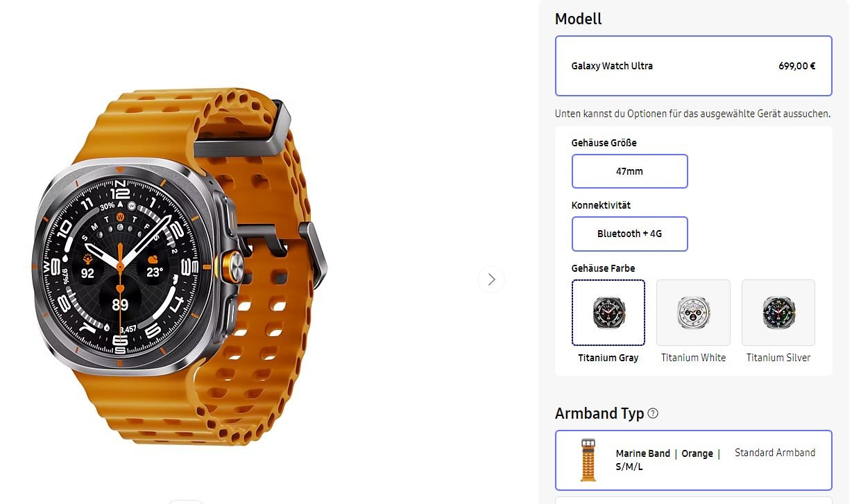Image resolution: width=861 pixels, height=504 pixels.
Task: Select the Titanium Gray watch thumbnail
Action: tap(608, 313)
